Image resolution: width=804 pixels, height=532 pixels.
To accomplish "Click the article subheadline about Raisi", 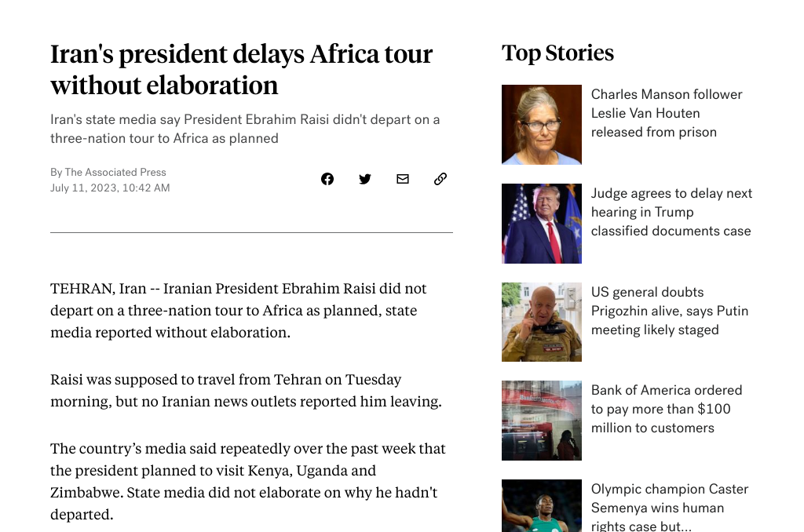I will pos(245,129).
